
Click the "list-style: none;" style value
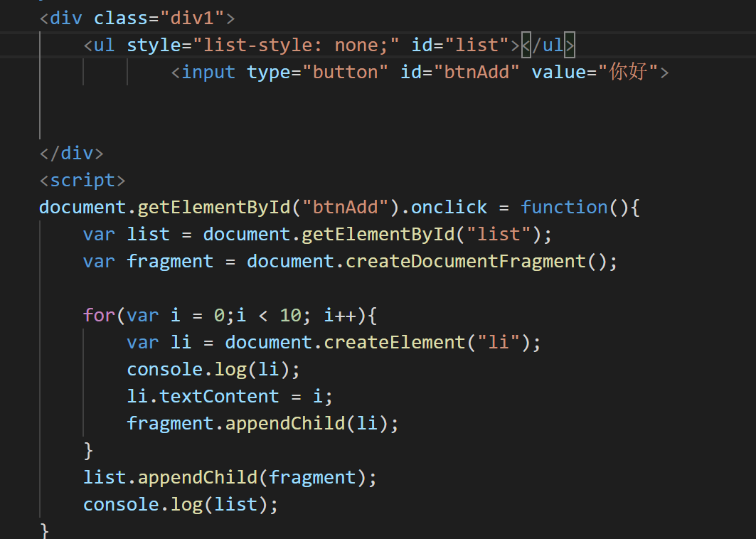pyautogui.click(x=296, y=46)
